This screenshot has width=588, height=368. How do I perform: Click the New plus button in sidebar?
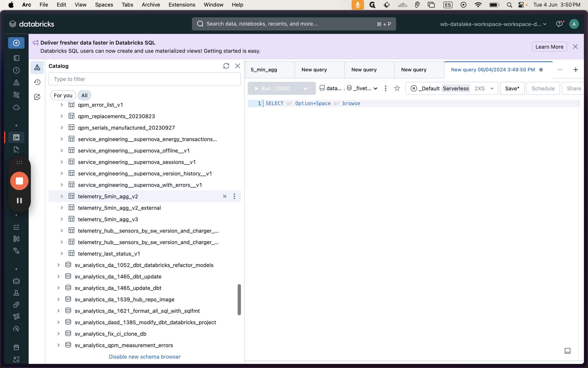pyautogui.click(x=16, y=43)
